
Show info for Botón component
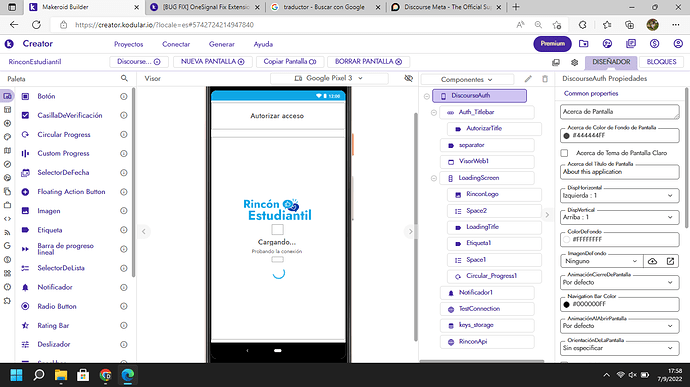pyautogui.click(x=124, y=96)
